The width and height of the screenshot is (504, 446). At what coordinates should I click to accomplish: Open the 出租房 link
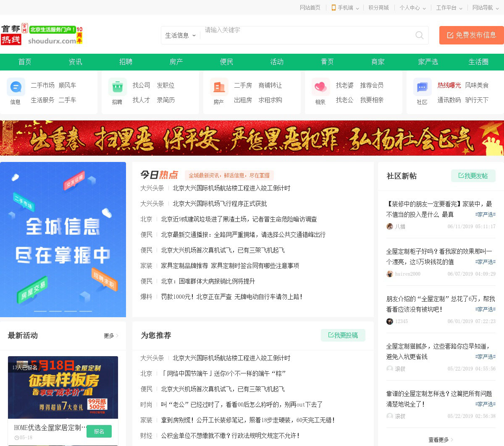click(x=243, y=100)
